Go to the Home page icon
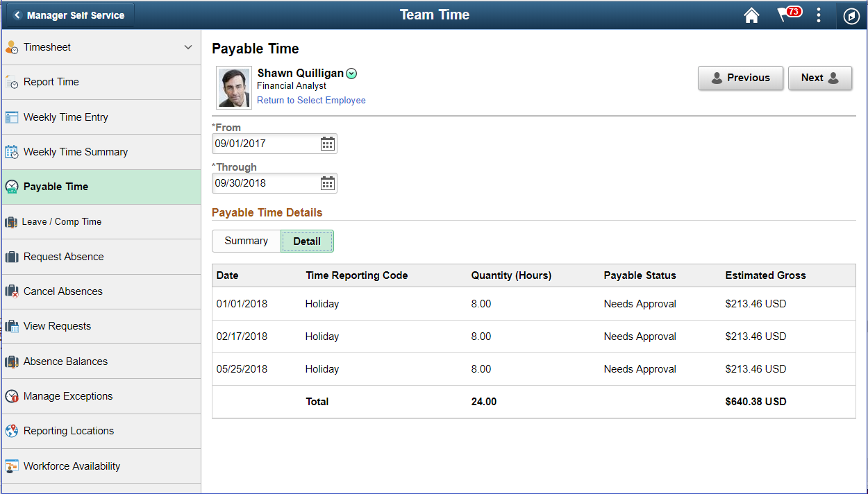Image resolution: width=868 pixels, height=494 pixels. coord(751,15)
